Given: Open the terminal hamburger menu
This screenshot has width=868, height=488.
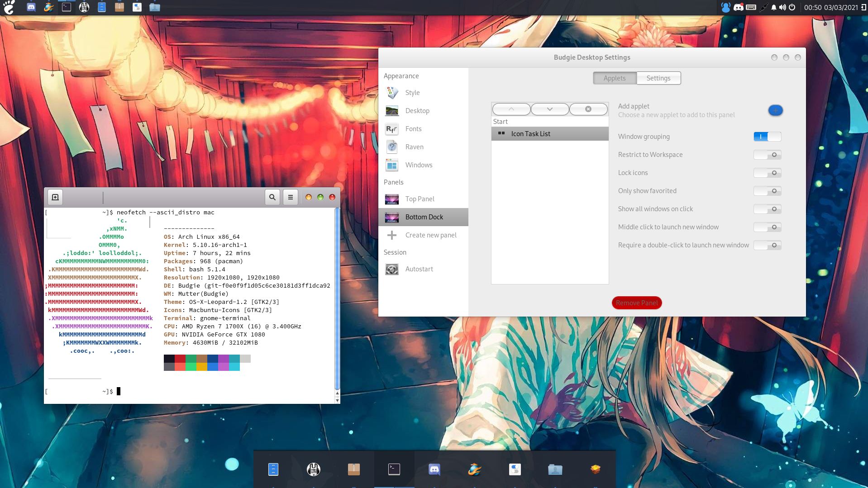Looking at the screenshot, I should point(291,197).
